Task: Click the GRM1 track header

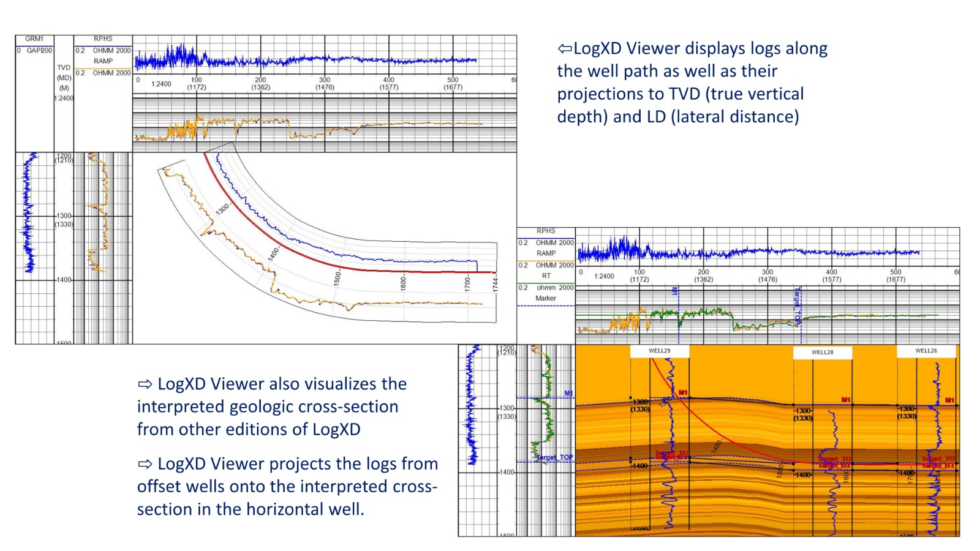Action: coord(34,39)
